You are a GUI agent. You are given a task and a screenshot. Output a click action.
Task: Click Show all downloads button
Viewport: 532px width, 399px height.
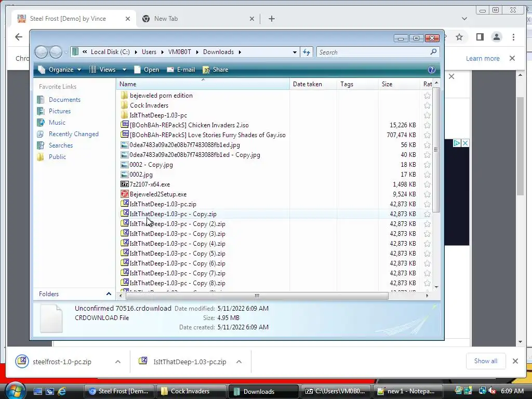(486, 361)
